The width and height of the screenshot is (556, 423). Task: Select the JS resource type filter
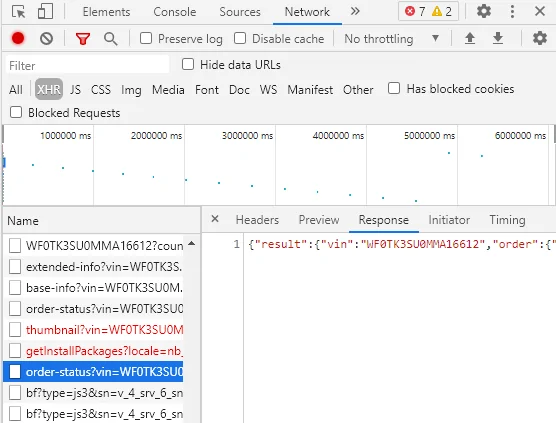(75, 89)
